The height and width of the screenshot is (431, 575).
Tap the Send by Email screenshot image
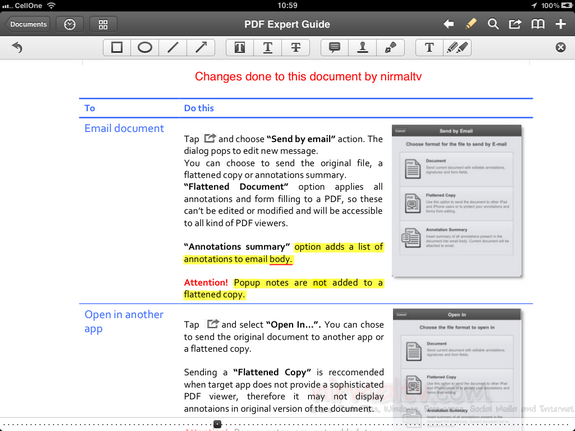[x=457, y=201]
